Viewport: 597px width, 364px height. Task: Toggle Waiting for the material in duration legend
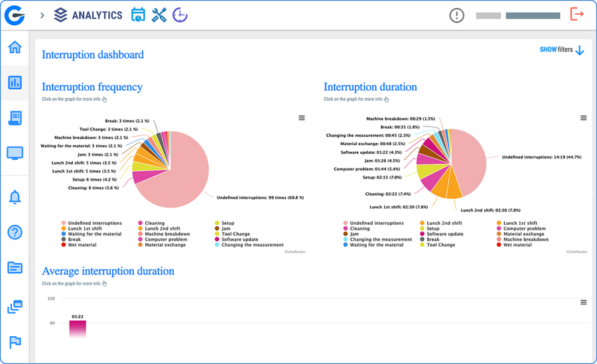point(373,245)
